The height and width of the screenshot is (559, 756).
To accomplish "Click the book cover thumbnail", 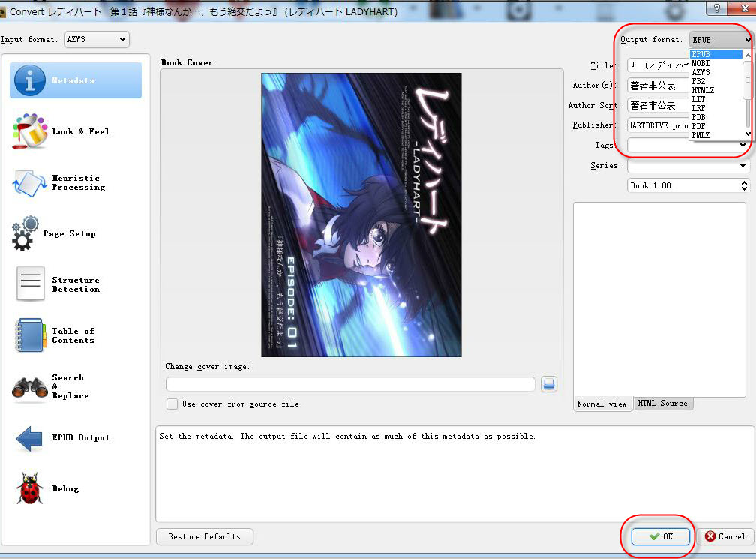I will (x=361, y=215).
